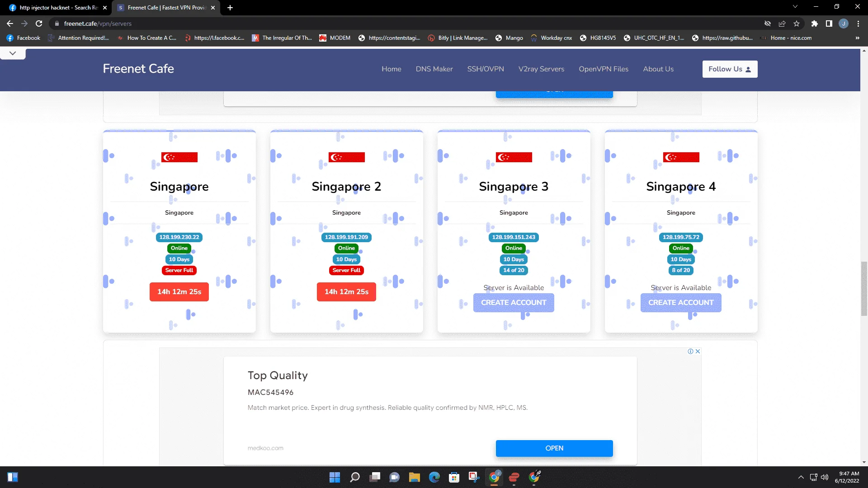
Task: Open the HG8145V5 bookmark
Action: (x=598, y=38)
